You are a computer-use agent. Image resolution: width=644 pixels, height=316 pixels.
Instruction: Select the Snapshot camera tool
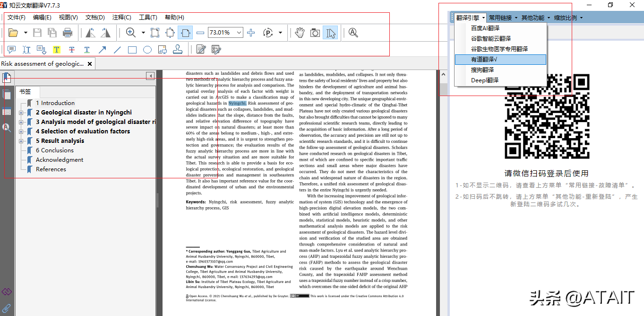point(315,33)
